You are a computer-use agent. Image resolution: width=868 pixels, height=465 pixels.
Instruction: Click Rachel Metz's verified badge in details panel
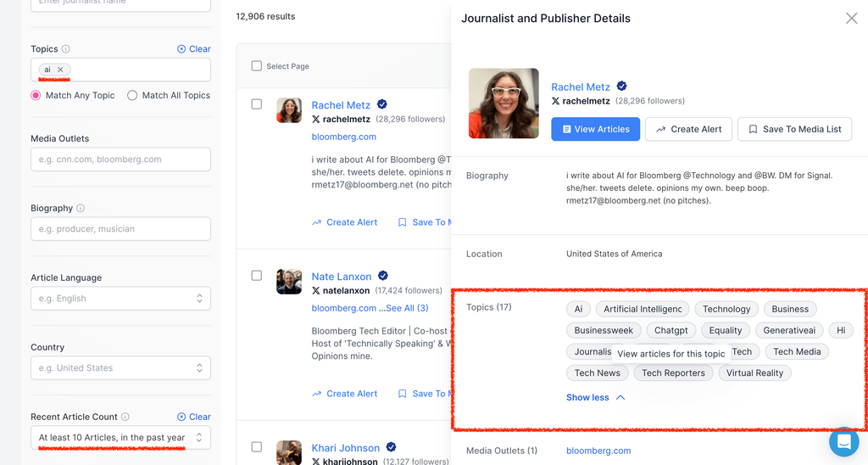pos(621,87)
